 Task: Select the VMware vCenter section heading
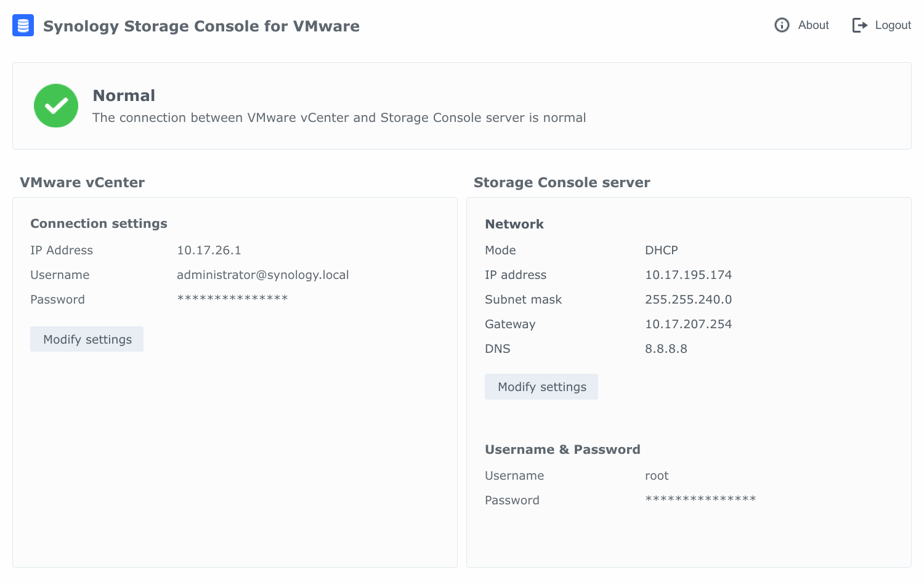[83, 182]
